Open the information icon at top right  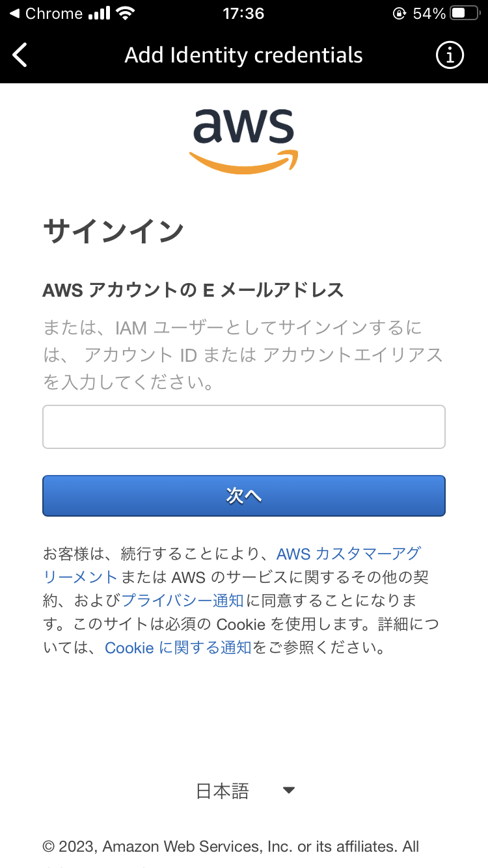pyautogui.click(x=449, y=55)
